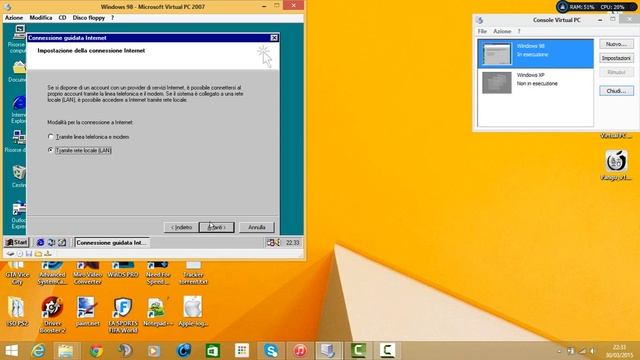
Task: Select the Windows XP virtual machine thumbnail
Action: [497, 82]
